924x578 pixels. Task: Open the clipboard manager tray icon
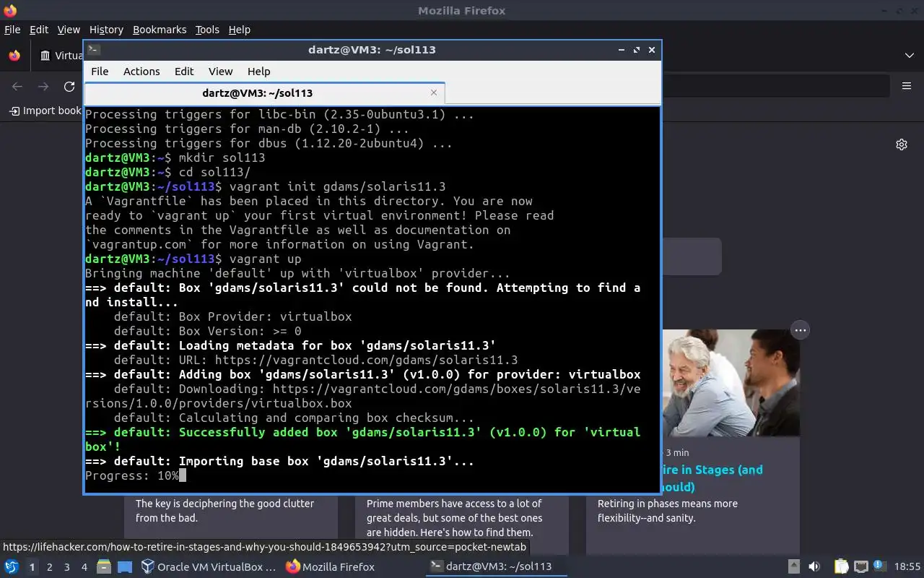point(841,567)
